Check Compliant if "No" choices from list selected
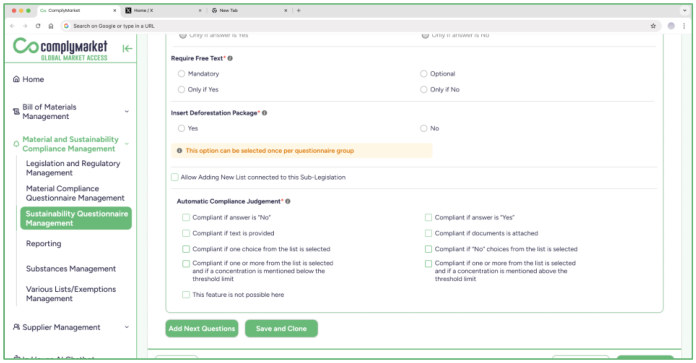The image size is (696, 363). coord(428,249)
